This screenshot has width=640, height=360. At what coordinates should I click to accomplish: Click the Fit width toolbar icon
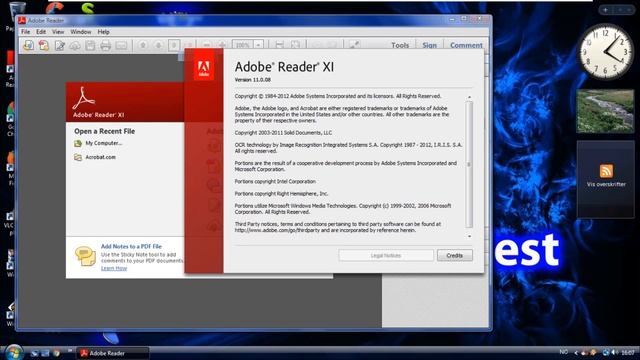tap(280, 45)
